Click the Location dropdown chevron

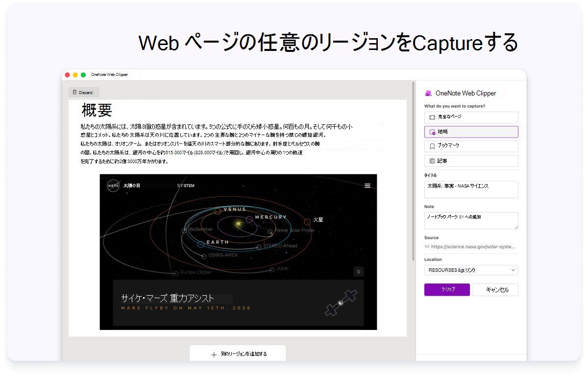(x=513, y=270)
